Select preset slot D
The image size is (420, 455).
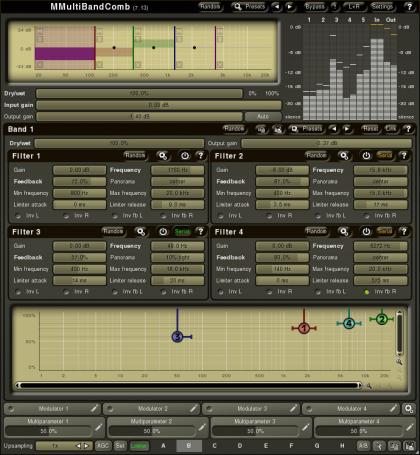click(240, 446)
